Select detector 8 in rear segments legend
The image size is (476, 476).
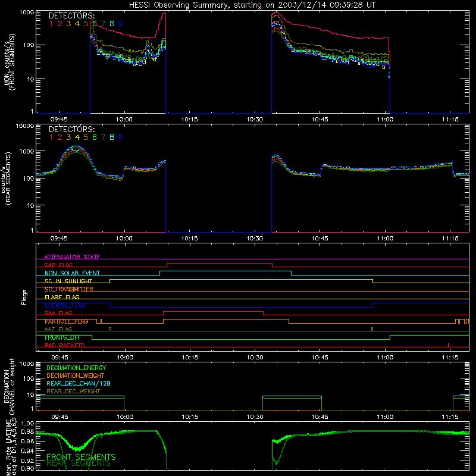click(x=112, y=137)
